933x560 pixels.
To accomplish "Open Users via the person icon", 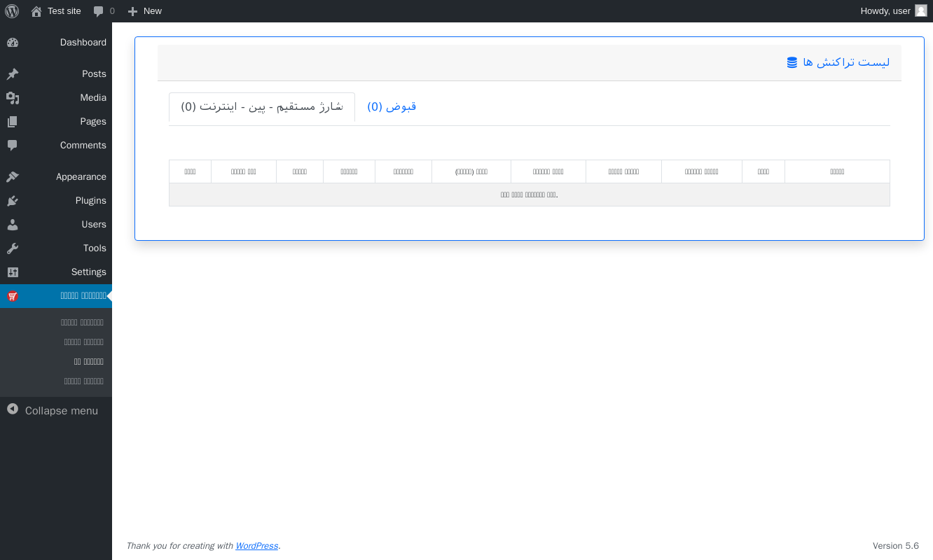I will tap(13, 225).
